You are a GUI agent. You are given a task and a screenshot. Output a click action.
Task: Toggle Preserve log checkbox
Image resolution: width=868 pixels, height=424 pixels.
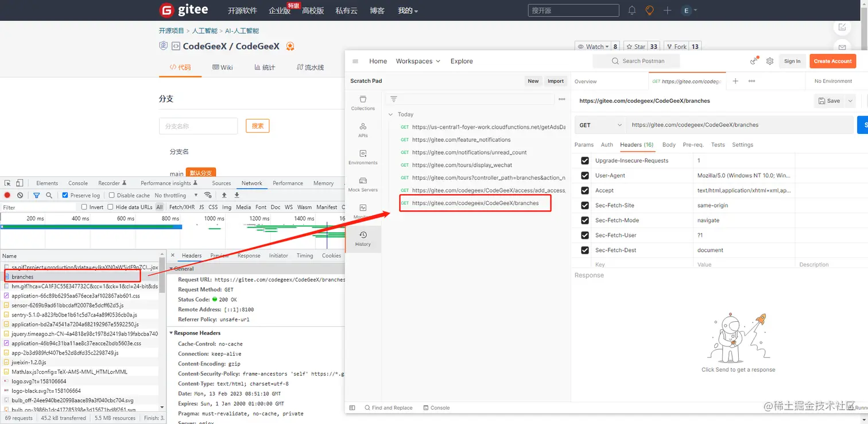click(65, 195)
